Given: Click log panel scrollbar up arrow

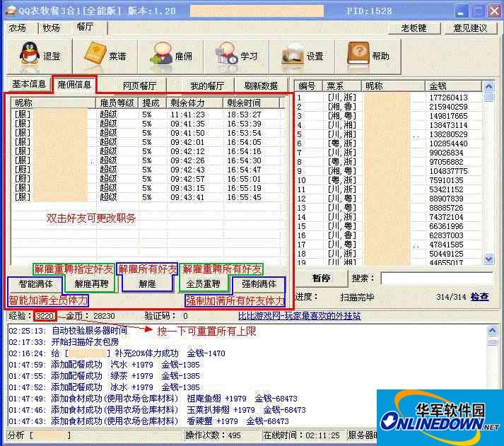Looking at the screenshot, I should (x=493, y=330).
